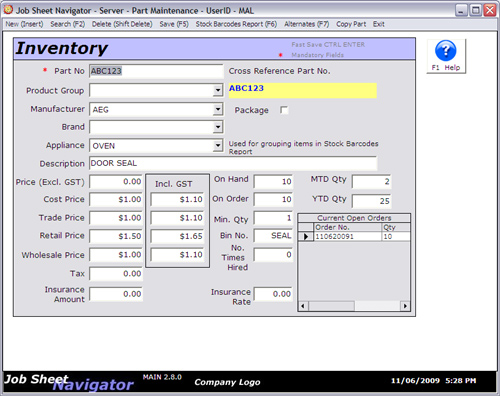
Task: Click Save (F5) in the menu bar
Action: (174, 24)
